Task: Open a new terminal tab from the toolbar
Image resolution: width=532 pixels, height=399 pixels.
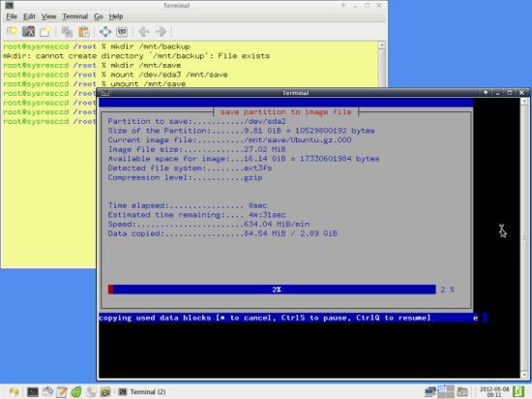Action: point(13,32)
